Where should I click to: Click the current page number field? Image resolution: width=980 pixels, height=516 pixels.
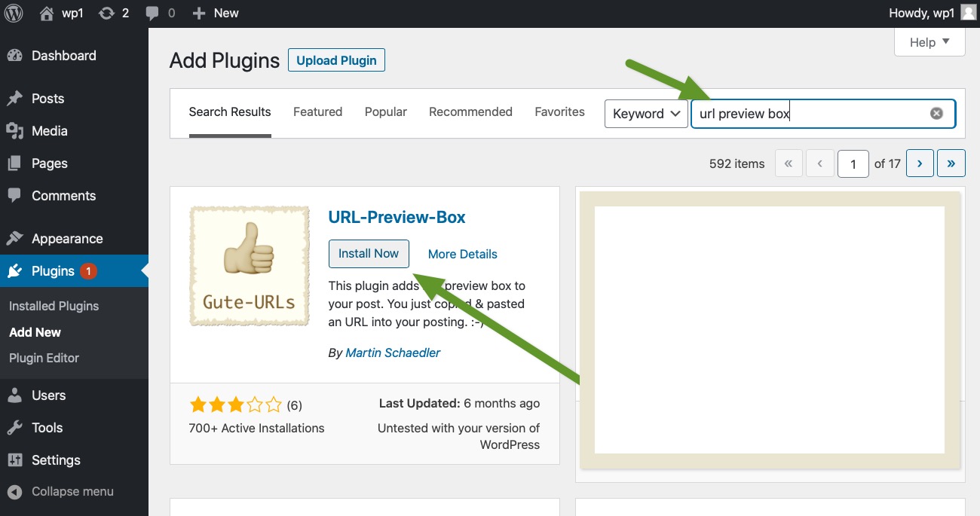[x=853, y=163]
